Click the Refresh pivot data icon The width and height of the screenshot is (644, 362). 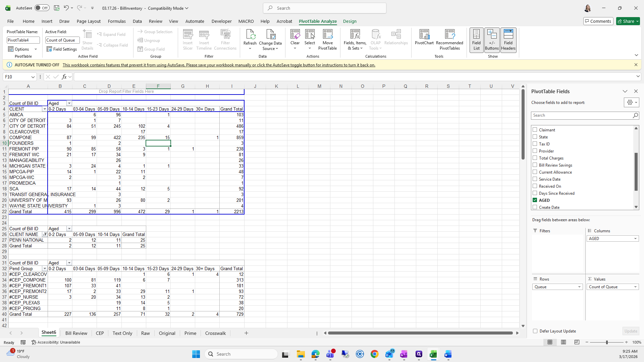click(250, 35)
